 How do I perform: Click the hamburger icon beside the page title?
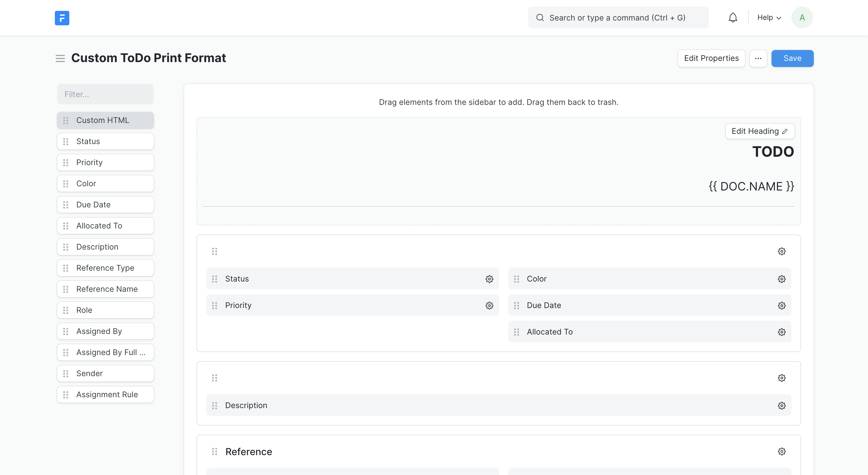pyautogui.click(x=60, y=58)
